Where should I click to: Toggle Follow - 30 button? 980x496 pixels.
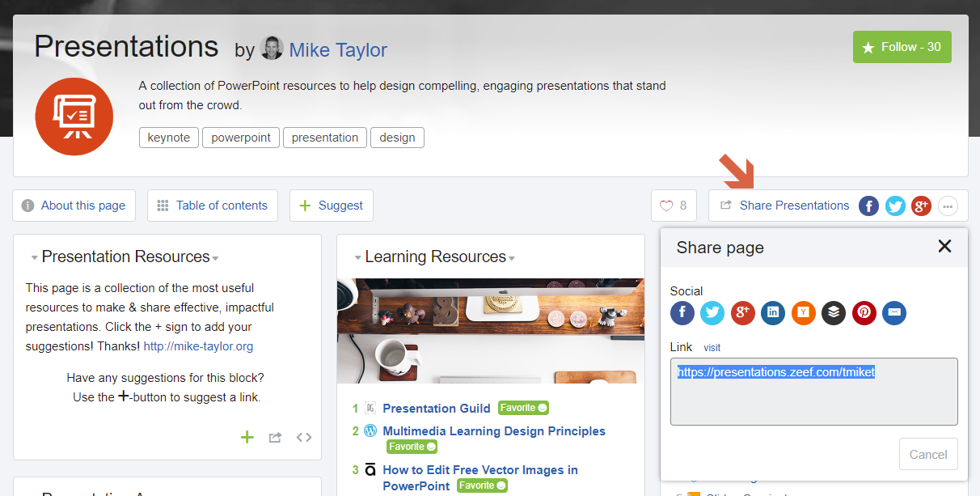902,47
